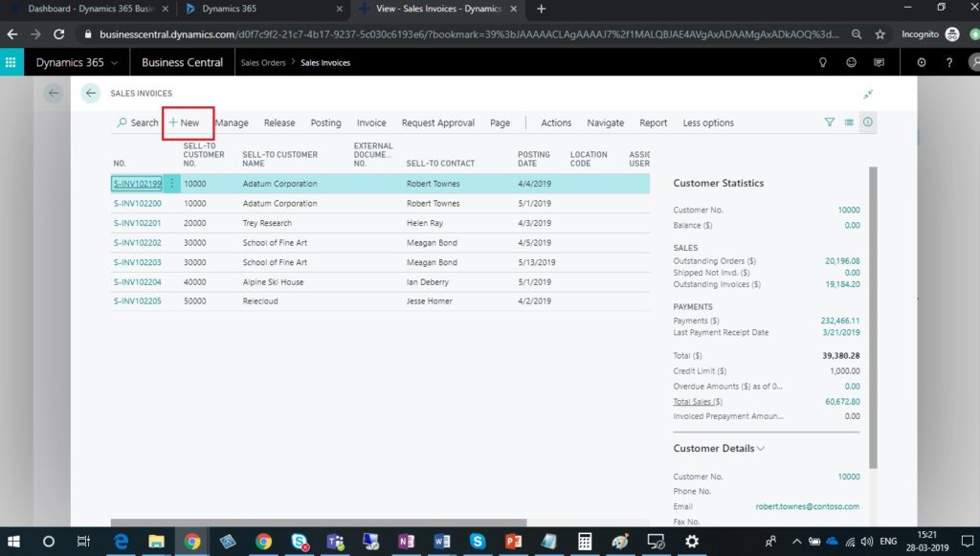Click the collapse page arrows icon

coord(867,94)
